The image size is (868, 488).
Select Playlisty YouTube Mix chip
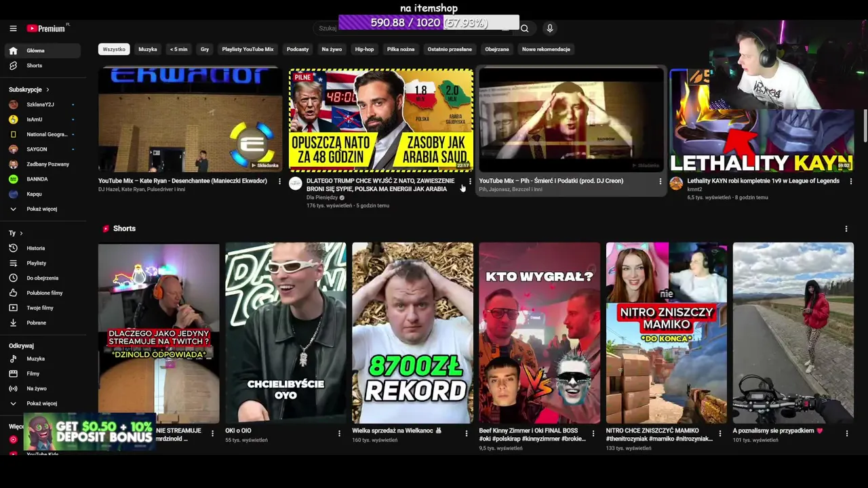248,49
